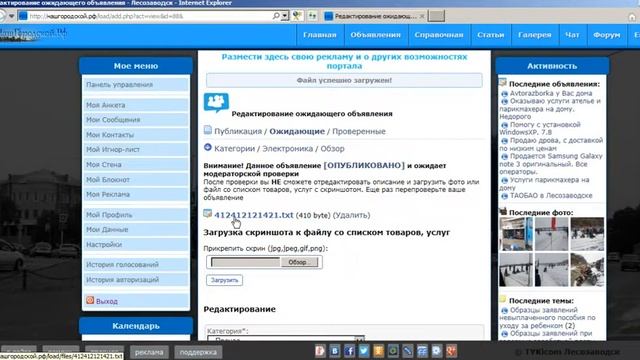
Task: Click the Google Plus share icon in footer
Action: 451,351
